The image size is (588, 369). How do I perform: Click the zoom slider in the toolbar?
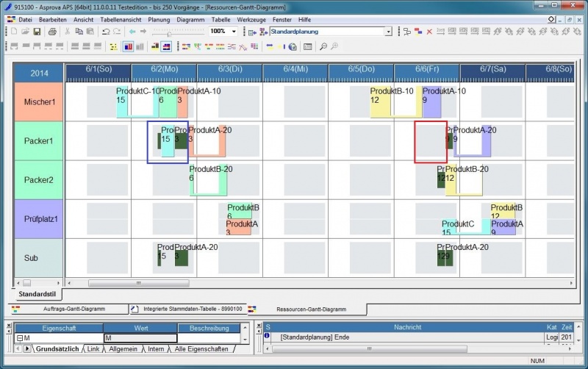[x=171, y=32]
